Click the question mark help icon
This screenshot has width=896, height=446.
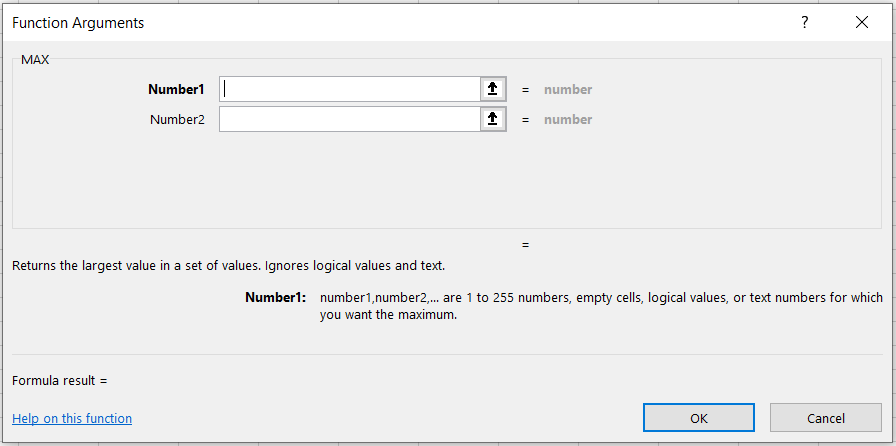pos(804,23)
